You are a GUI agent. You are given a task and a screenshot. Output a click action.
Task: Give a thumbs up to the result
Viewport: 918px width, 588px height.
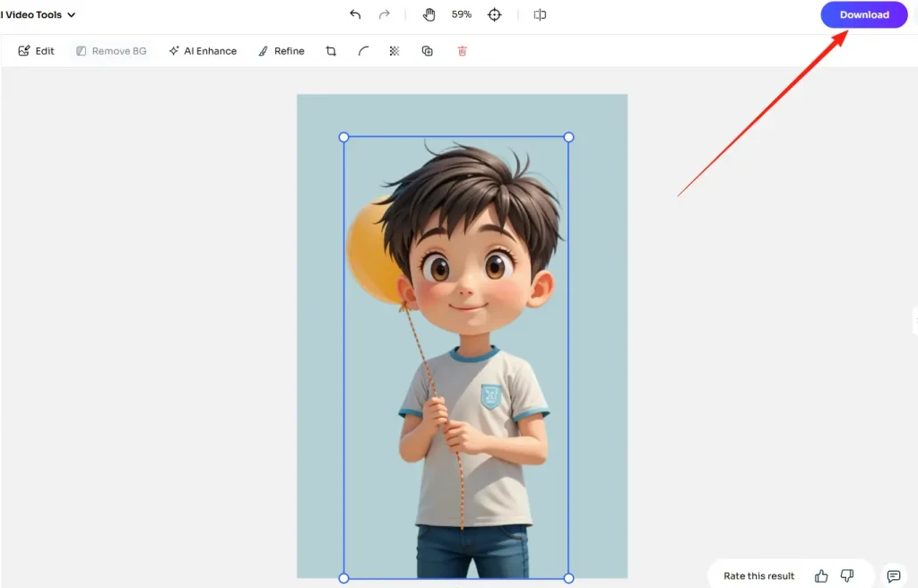(x=821, y=575)
